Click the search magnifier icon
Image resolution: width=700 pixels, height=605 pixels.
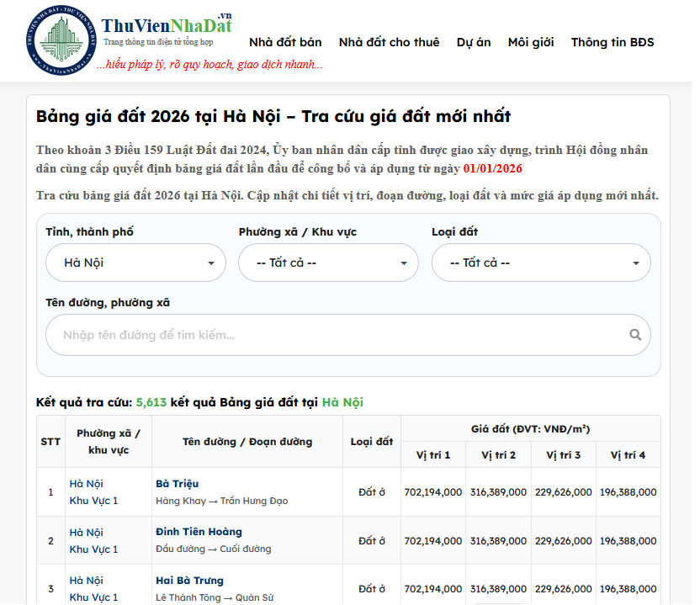tap(635, 335)
